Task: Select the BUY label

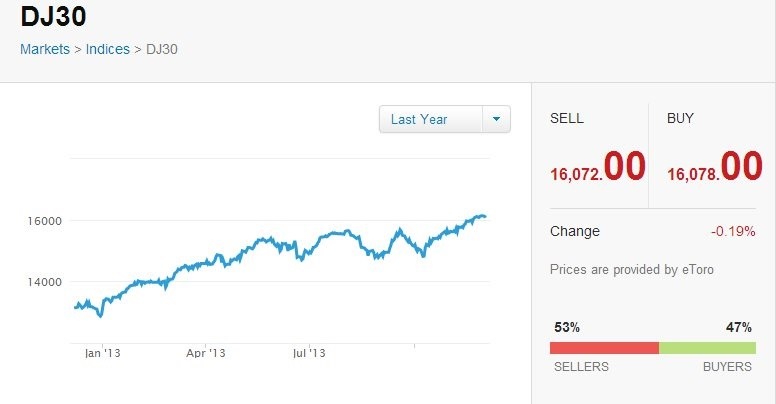Action: (x=680, y=118)
